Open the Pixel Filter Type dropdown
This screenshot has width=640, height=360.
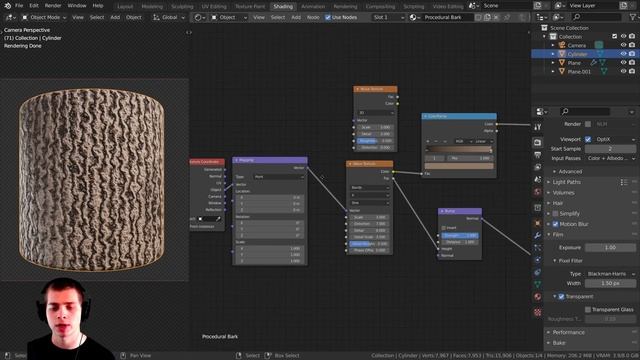click(611, 274)
